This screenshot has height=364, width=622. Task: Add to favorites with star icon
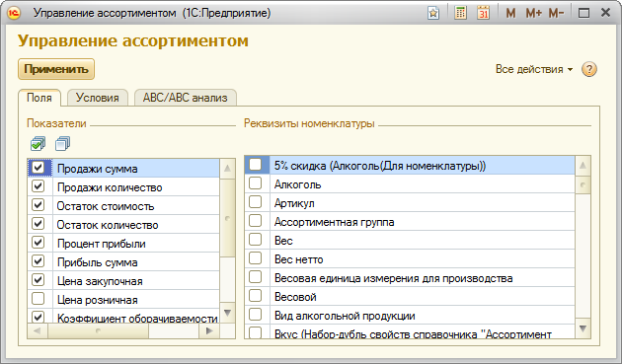(433, 13)
